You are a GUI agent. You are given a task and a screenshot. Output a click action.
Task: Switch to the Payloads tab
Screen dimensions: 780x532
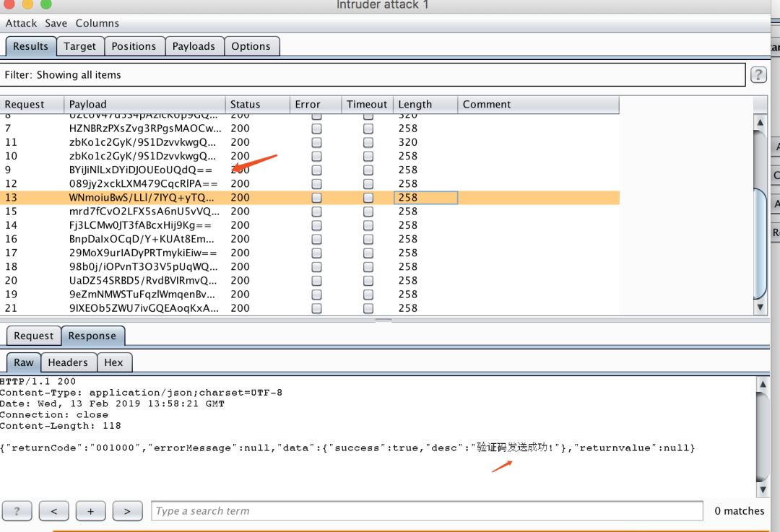(x=194, y=46)
